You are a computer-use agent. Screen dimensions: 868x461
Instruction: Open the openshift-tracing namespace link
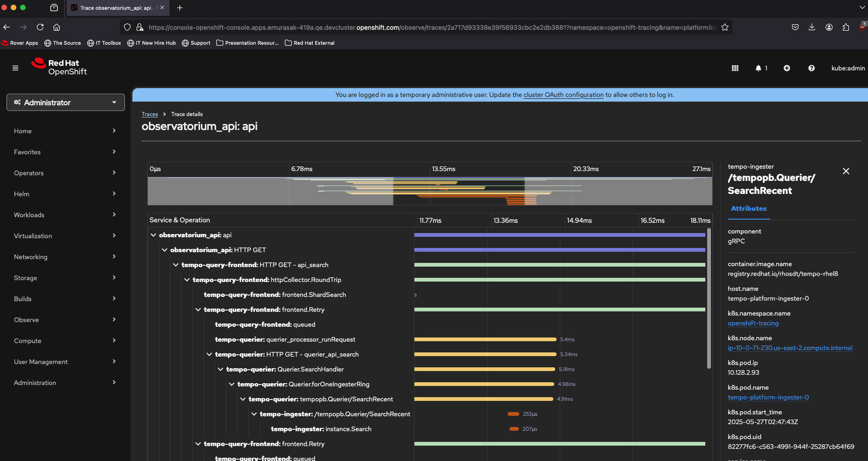(x=753, y=323)
